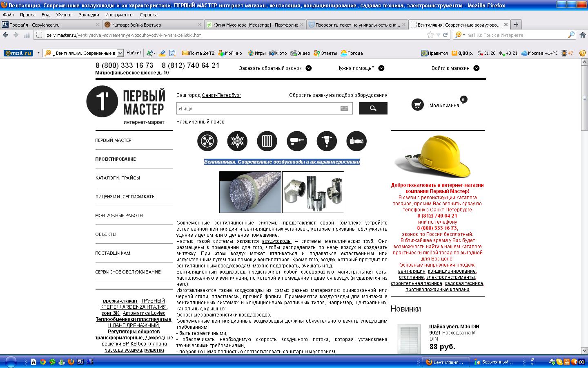Image resolution: width=588 pixels, height=368 pixels.
Task: Open the shopping cart icon
Action: (x=417, y=105)
